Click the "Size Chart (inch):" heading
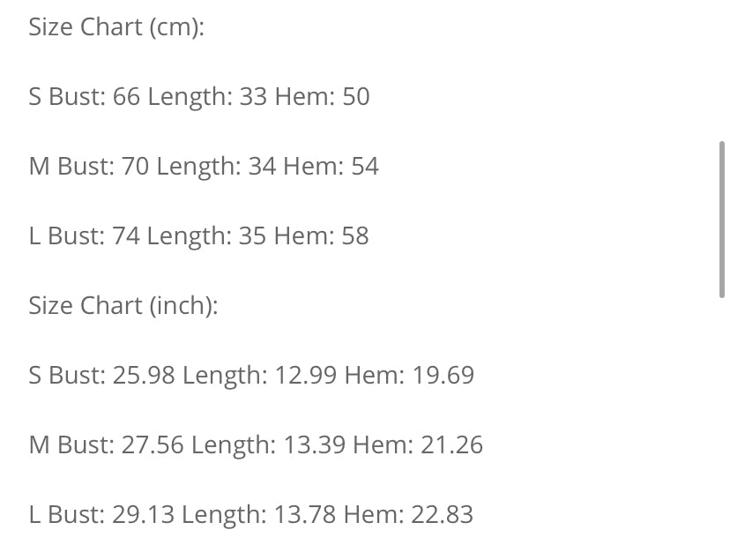This screenshot has width=730, height=560. 123,305
